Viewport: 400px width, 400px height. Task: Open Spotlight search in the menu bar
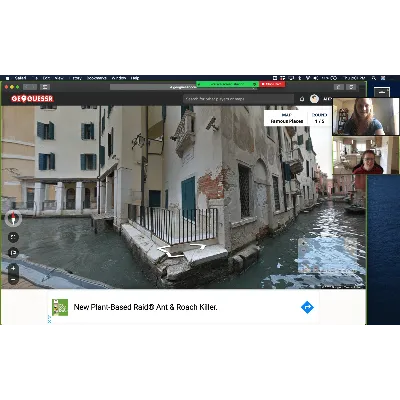pyautogui.click(x=374, y=78)
